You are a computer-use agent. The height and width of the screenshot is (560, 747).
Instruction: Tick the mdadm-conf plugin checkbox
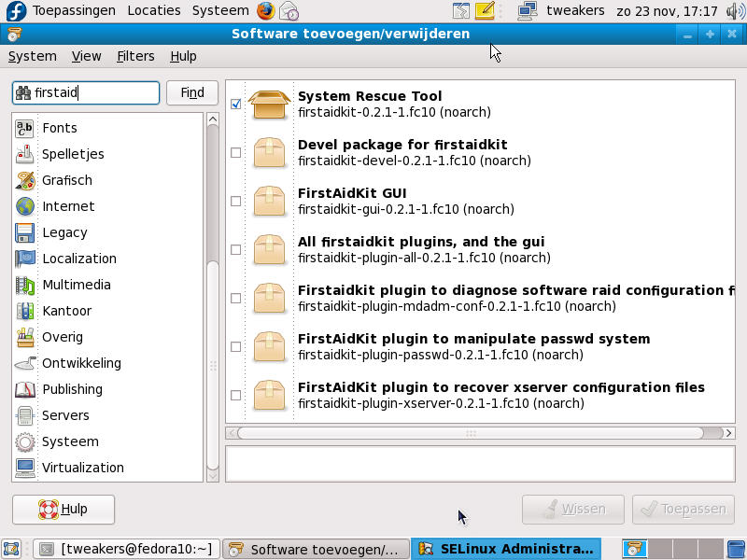236,298
